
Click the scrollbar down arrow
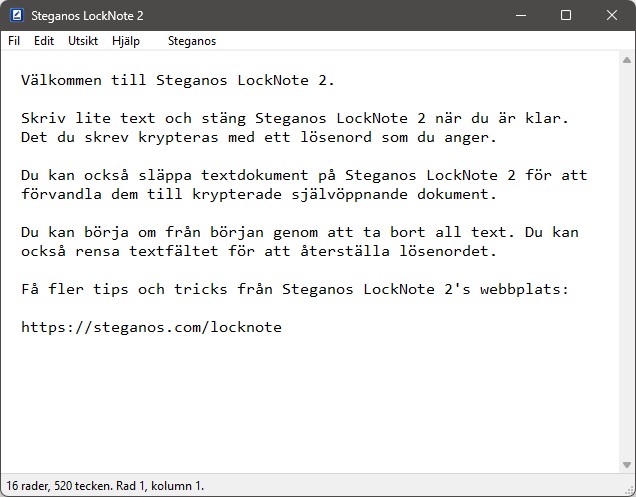pyautogui.click(x=627, y=465)
